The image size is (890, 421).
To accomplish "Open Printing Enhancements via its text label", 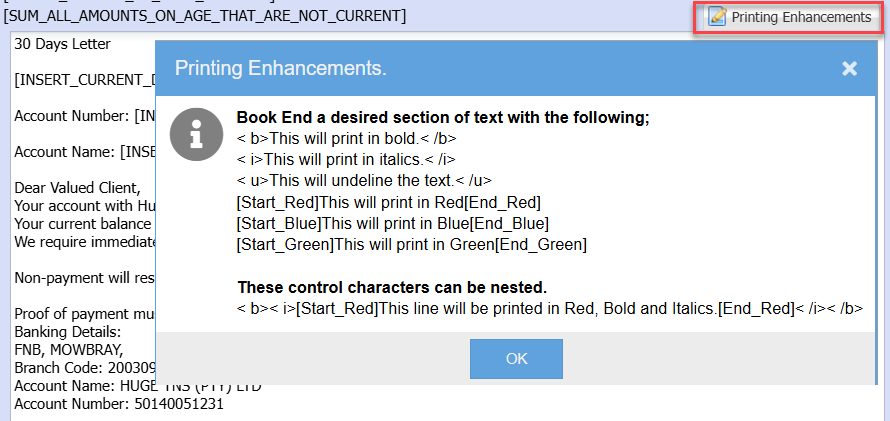I will [800, 17].
